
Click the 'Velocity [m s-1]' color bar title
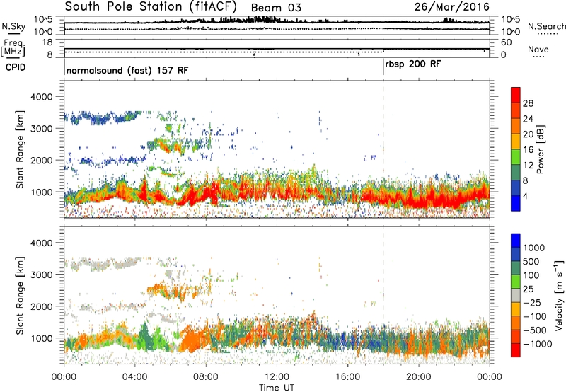[559, 295]
